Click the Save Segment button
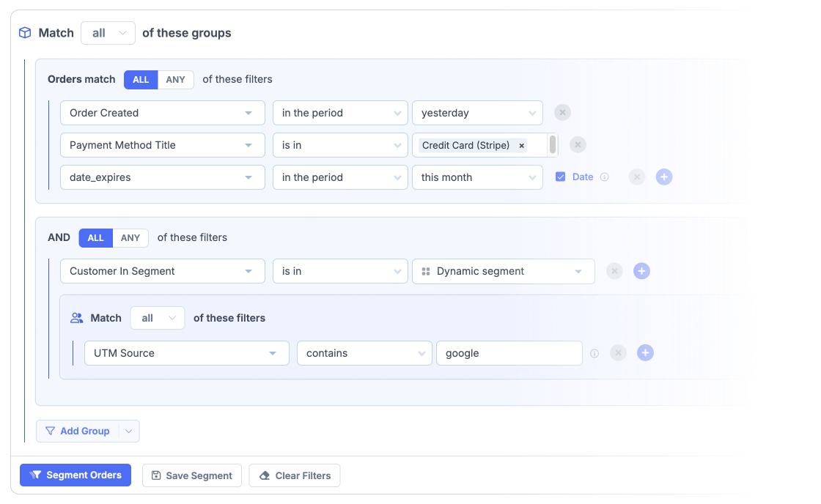 (191, 475)
